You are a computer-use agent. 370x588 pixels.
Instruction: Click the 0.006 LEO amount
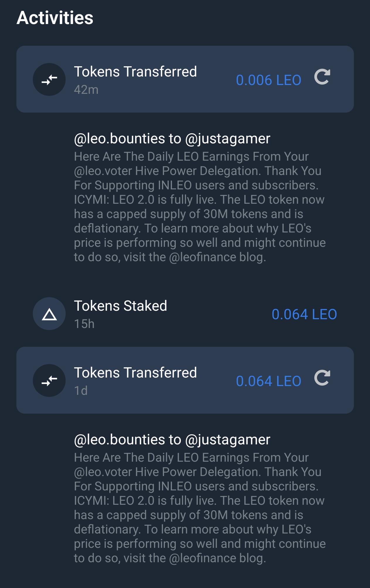point(268,80)
